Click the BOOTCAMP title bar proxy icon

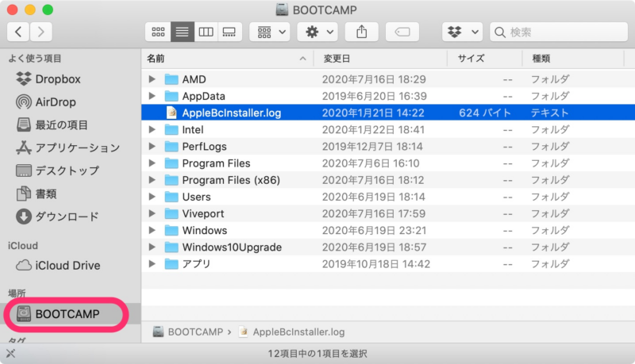coord(282,10)
